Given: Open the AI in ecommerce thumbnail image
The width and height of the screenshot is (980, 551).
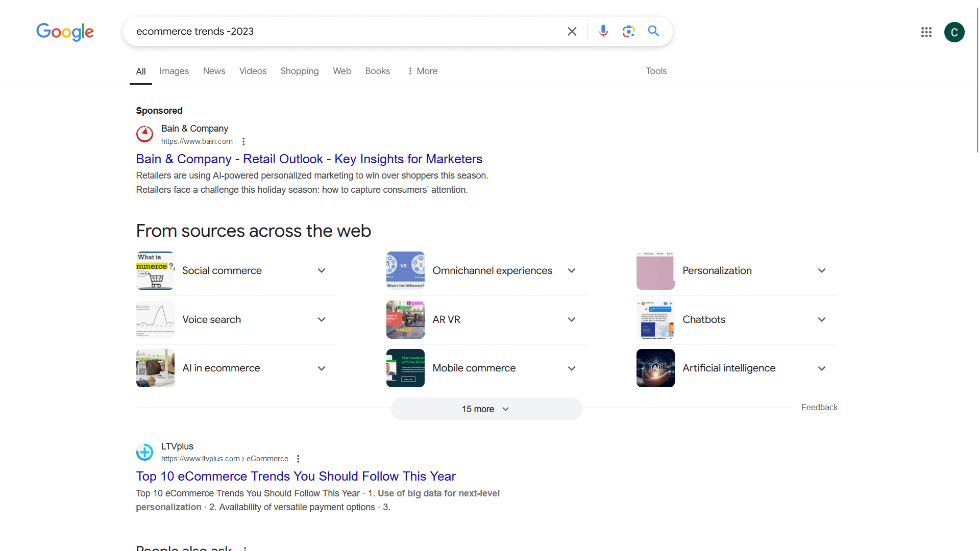Looking at the screenshot, I should 155,368.
